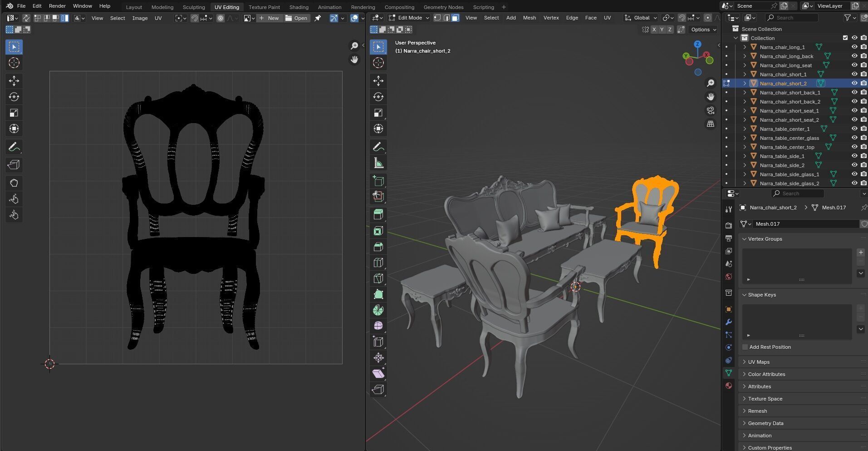Open the Mesh menu in the 3D viewport
The width and height of the screenshot is (868, 451).
pyautogui.click(x=529, y=18)
